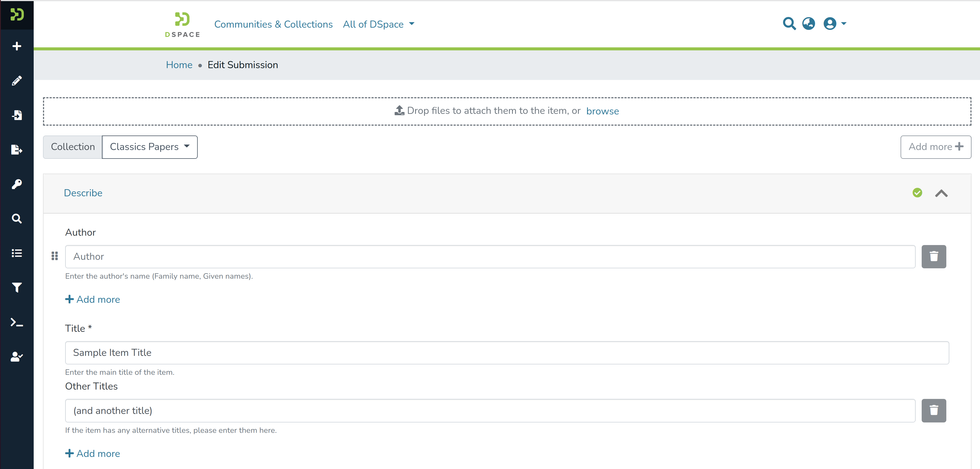980x469 pixels.
Task: Click Add more under Author
Action: [93, 299]
